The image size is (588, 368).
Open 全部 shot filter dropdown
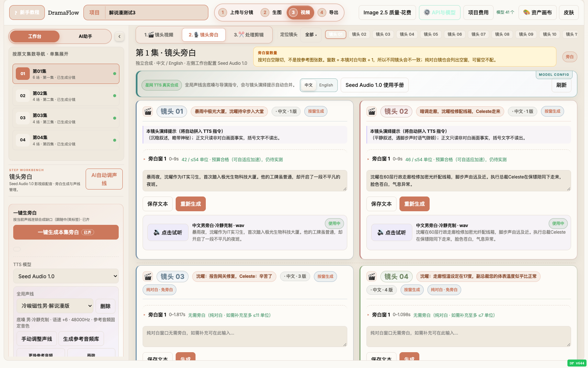[311, 35]
